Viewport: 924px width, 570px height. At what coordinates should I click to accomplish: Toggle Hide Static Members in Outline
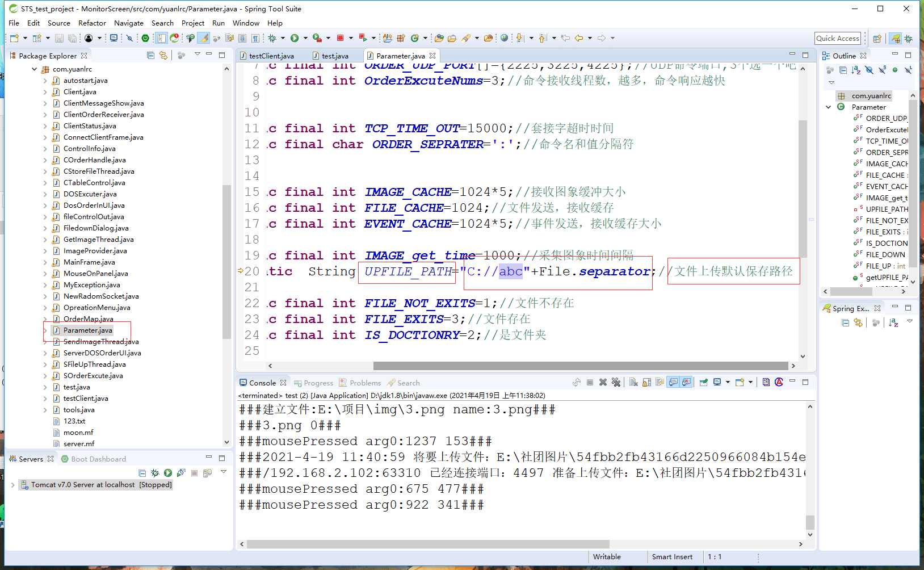882,70
